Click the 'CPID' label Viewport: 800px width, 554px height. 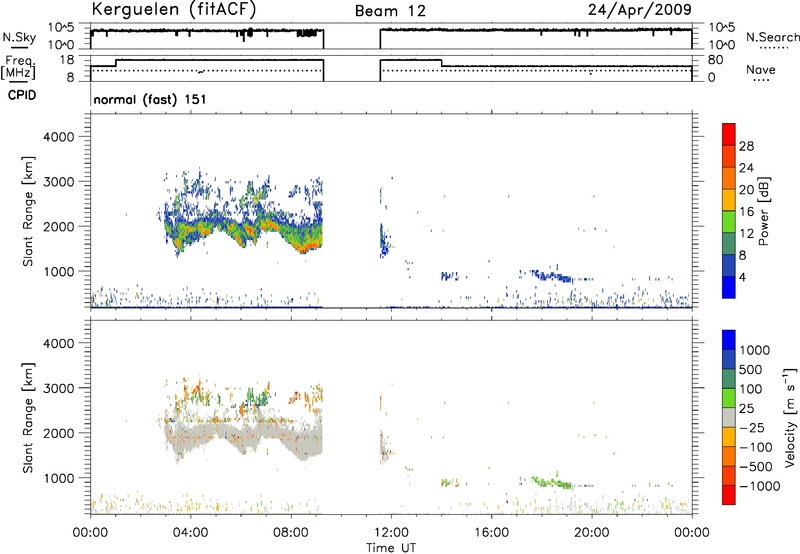[22, 95]
